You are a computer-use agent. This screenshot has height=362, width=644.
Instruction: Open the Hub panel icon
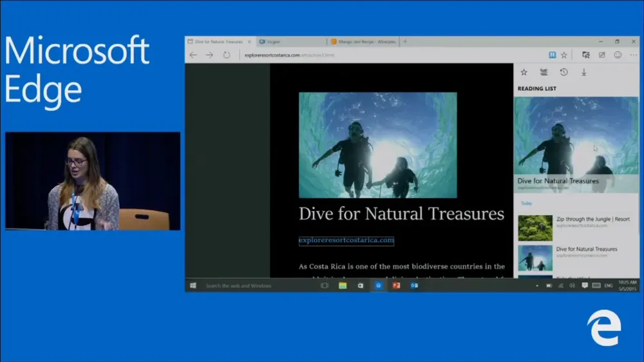click(x=585, y=55)
